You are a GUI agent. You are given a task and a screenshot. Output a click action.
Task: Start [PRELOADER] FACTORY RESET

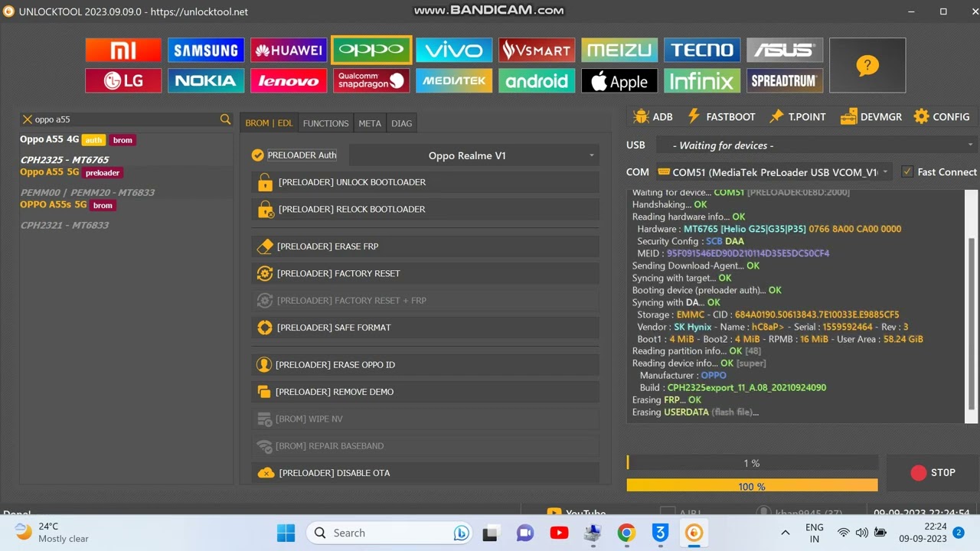425,273
